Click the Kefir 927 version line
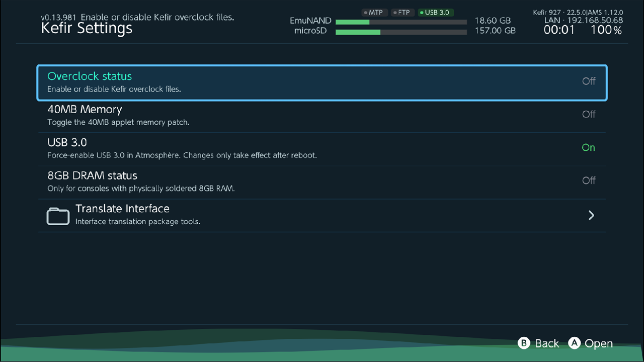The image size is (644, 362). tap(578, 12)
